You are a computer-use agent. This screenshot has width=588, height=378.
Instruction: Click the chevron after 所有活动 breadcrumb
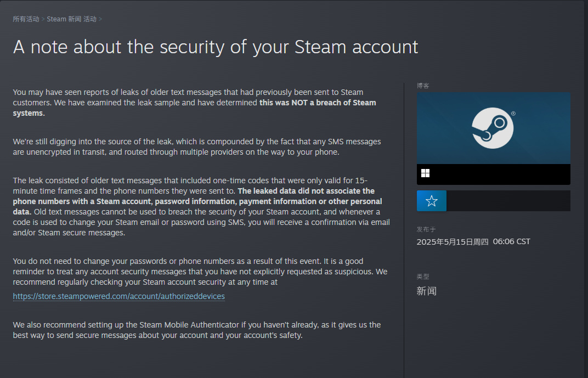[x=43, y=19]
